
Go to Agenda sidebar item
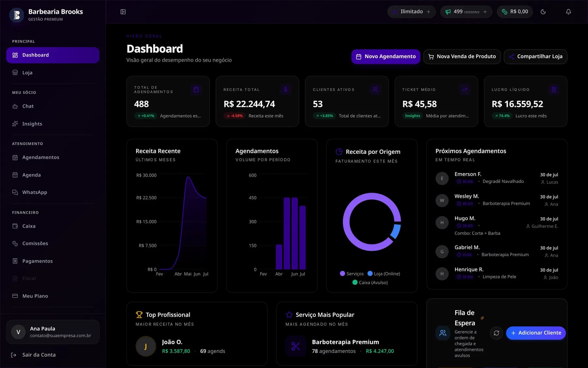[53, 175]
